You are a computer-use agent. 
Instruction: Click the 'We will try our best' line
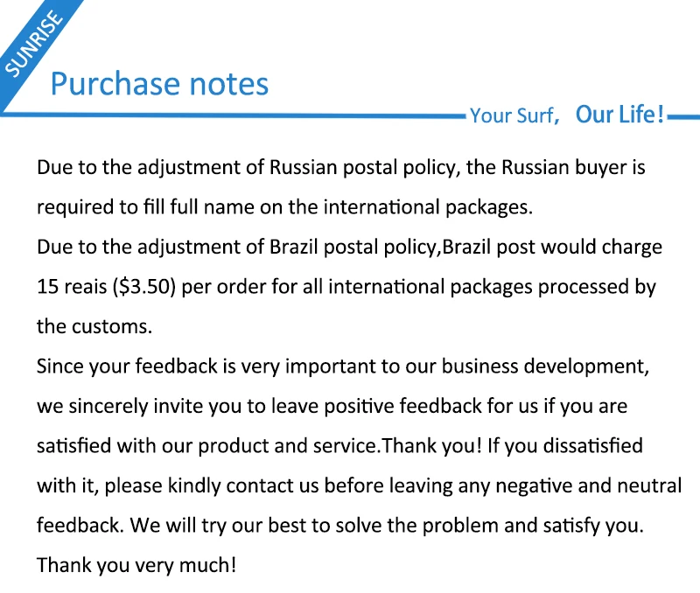[x=340, y=525]
